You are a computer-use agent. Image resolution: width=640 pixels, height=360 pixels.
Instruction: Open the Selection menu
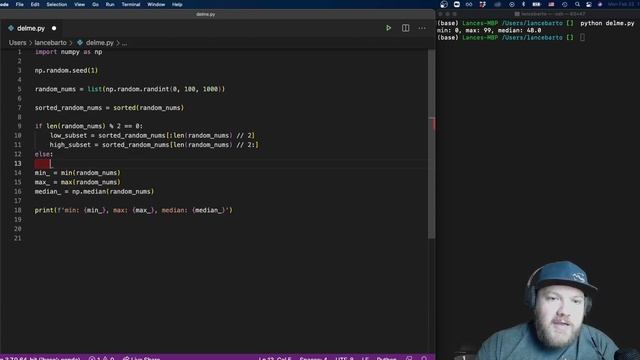coord(56,4)
